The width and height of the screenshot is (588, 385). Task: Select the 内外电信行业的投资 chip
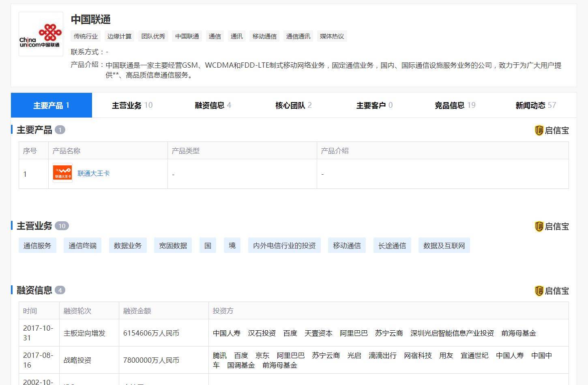pos(284,246)
